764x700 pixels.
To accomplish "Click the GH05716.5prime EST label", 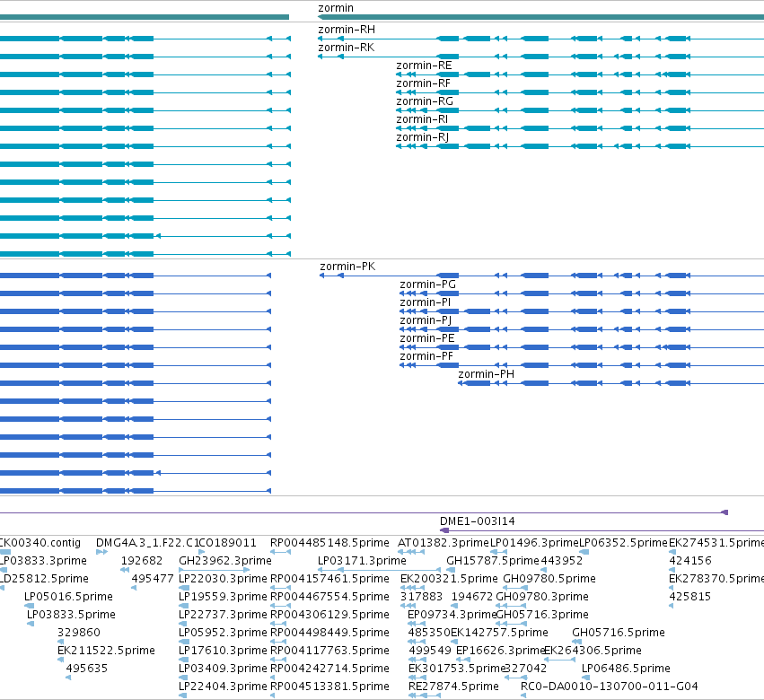I will tap(619, 633).
